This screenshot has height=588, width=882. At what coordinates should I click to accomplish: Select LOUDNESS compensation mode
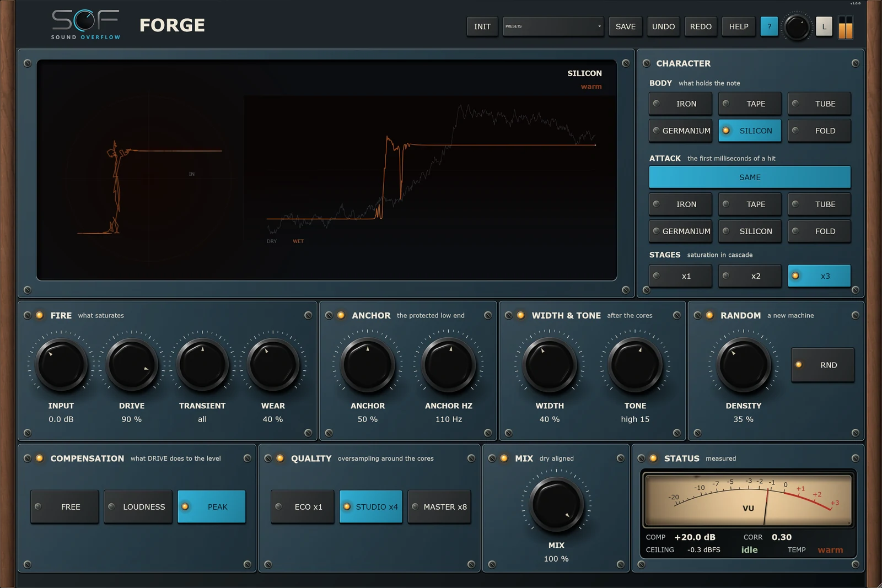point(138,506)
